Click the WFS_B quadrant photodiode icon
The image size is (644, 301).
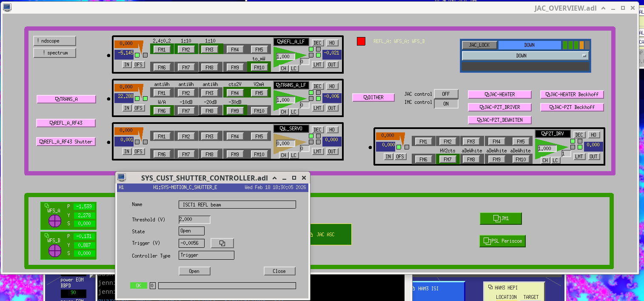[x=55, y=251]
